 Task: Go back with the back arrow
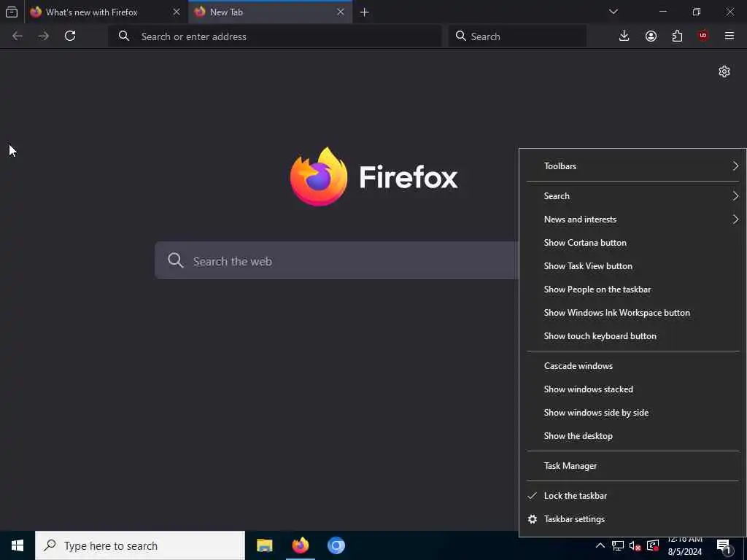[x=18, y=36]
